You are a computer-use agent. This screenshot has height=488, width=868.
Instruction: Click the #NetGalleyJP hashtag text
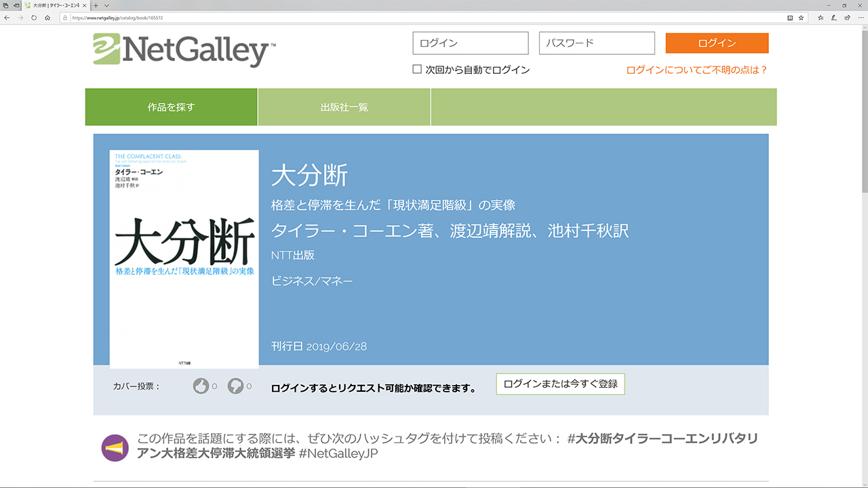coord(338,453)
